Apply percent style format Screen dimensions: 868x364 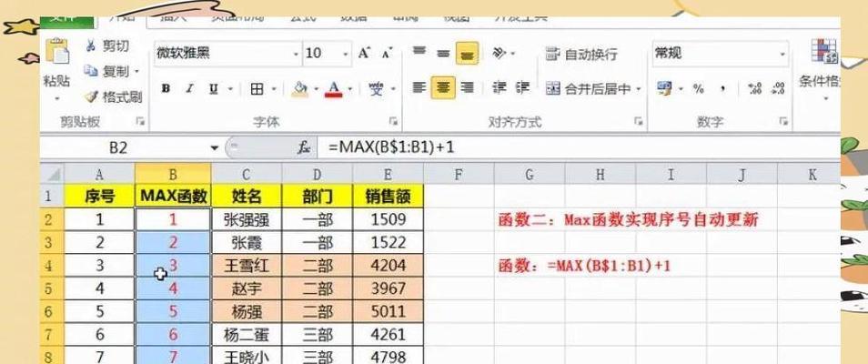coord(699,88)
